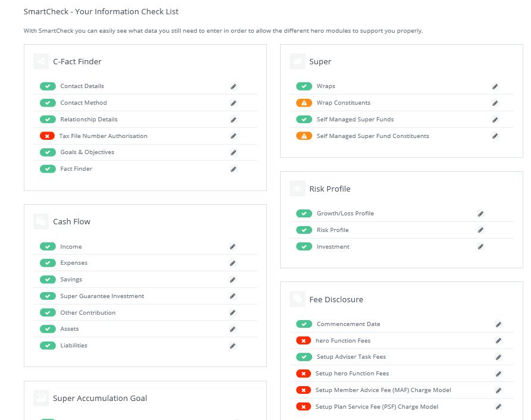The width and height of the screenshot is (531, 420).
Task: Open the Self Managed Super Funds item
Action: pos(355,120)
